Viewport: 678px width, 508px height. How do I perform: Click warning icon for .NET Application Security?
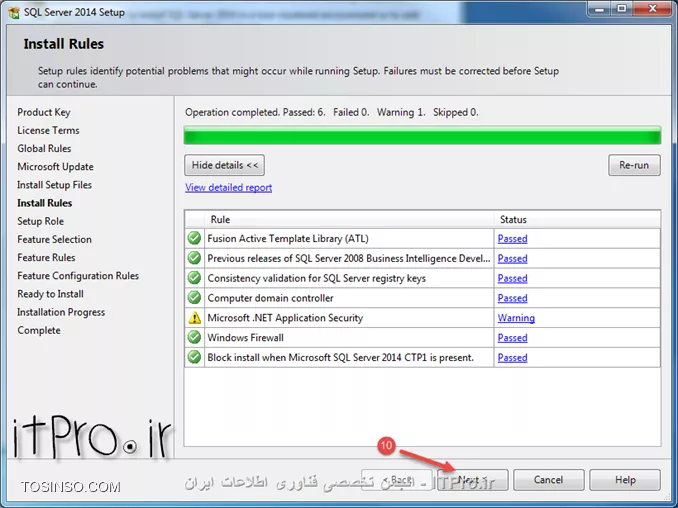[x=195, y=318]
